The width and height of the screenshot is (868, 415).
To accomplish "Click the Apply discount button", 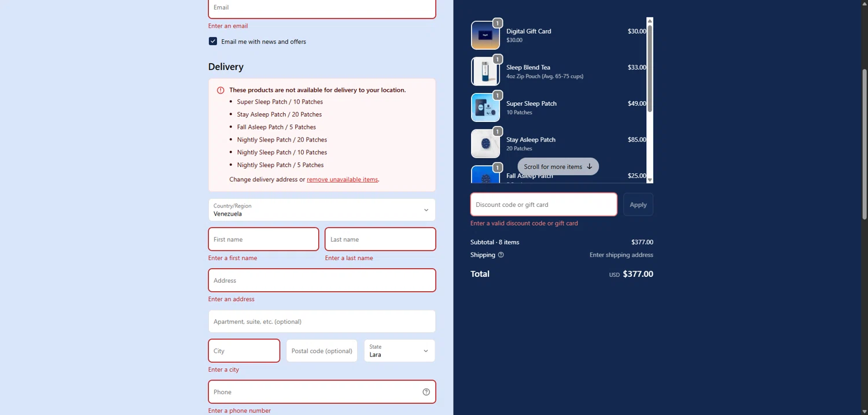I will click(638, 205).
